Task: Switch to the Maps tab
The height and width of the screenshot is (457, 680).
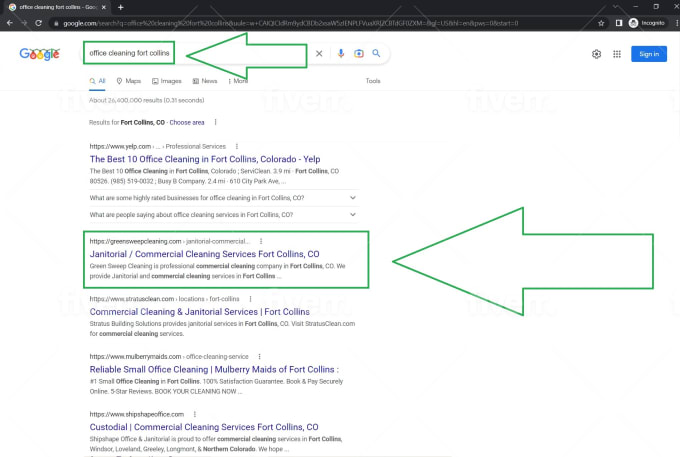Action: [x=129, y=81]
